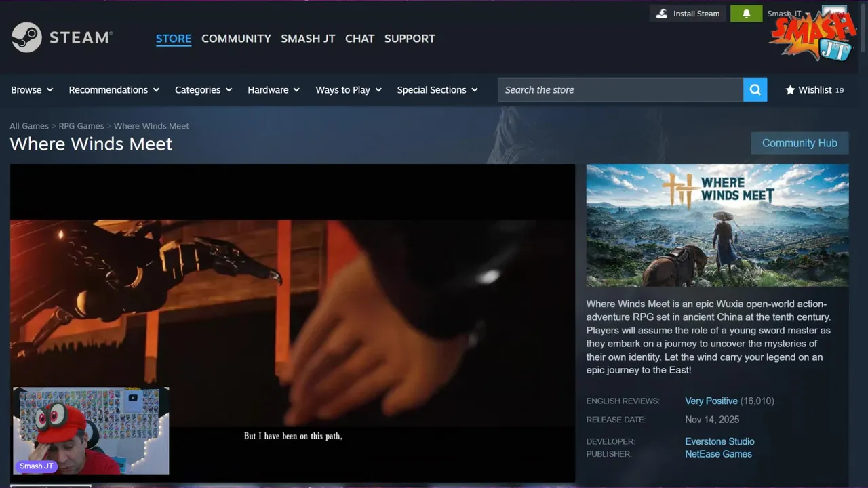Click the Where Winds Meet page title

(x=91, y=144)
